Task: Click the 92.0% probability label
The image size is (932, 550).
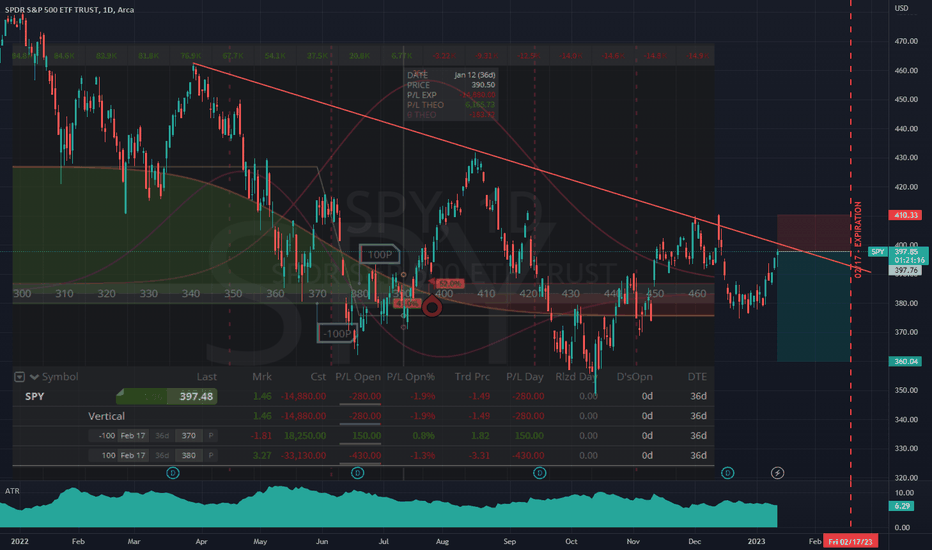Action: (449, 284)
